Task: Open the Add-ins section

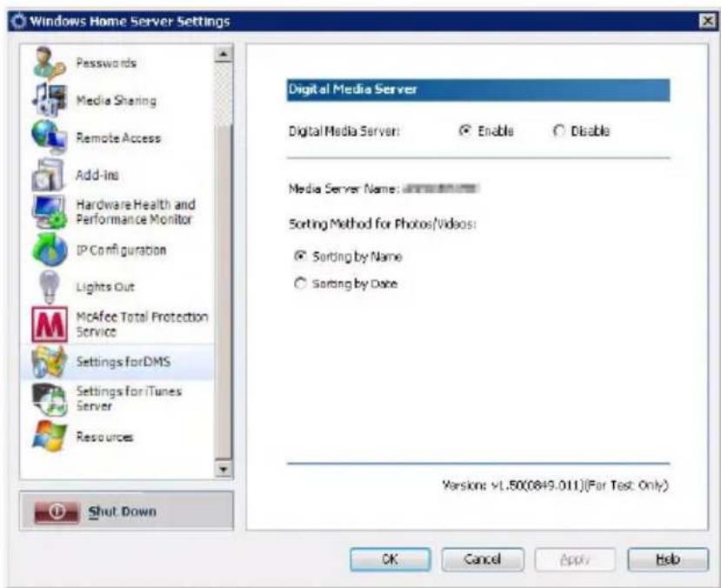Action: (x=117, y=175)
